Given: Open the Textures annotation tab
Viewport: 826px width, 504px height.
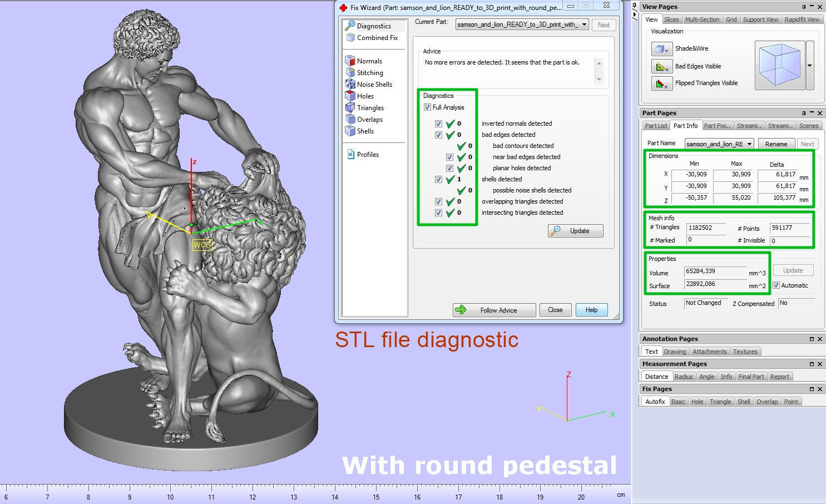Looking at the screenshot, I should [745, 352].
